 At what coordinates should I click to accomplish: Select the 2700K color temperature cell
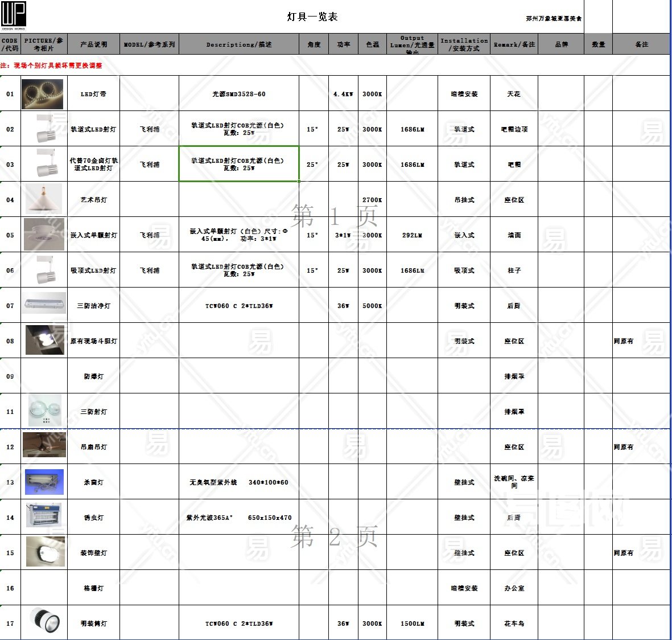(x=372, y=200)
